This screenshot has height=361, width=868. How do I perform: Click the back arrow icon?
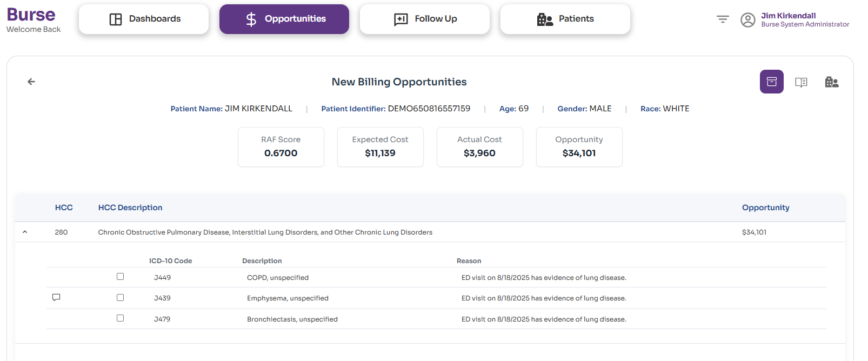(31, 82)
